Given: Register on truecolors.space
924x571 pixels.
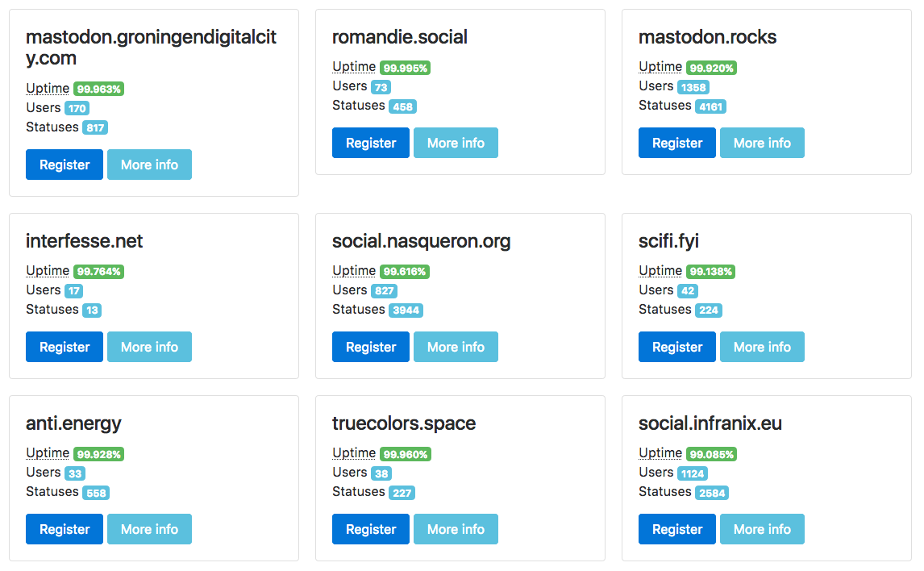Looking at the screenshot, I should click(371, 529).
